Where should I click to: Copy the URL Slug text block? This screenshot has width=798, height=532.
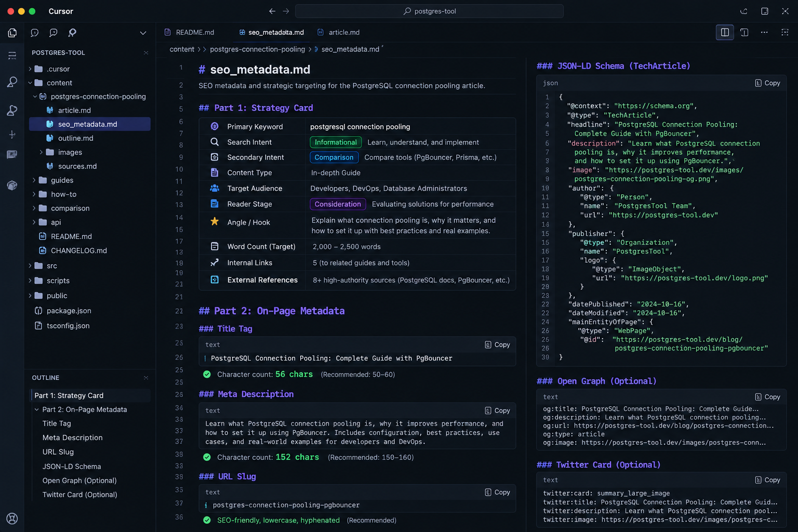coord(497,493)
